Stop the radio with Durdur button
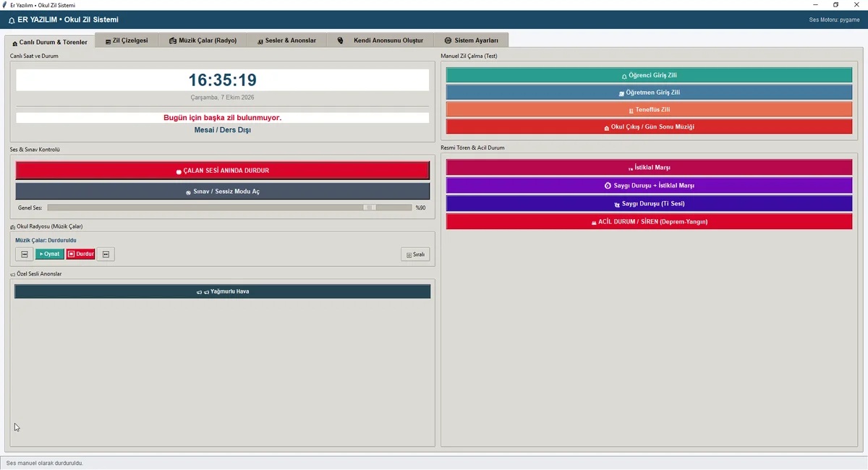868x470 pixels. tap(81, 254)
